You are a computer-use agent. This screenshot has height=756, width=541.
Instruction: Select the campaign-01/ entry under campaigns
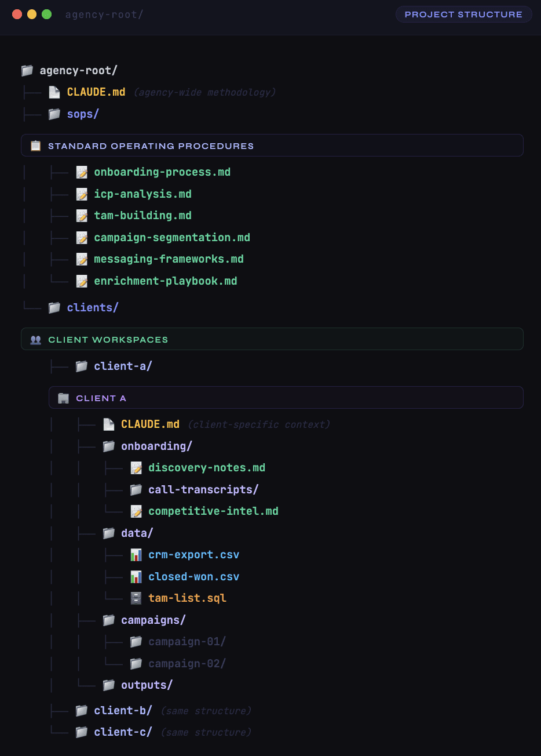(x=187, y=641)
